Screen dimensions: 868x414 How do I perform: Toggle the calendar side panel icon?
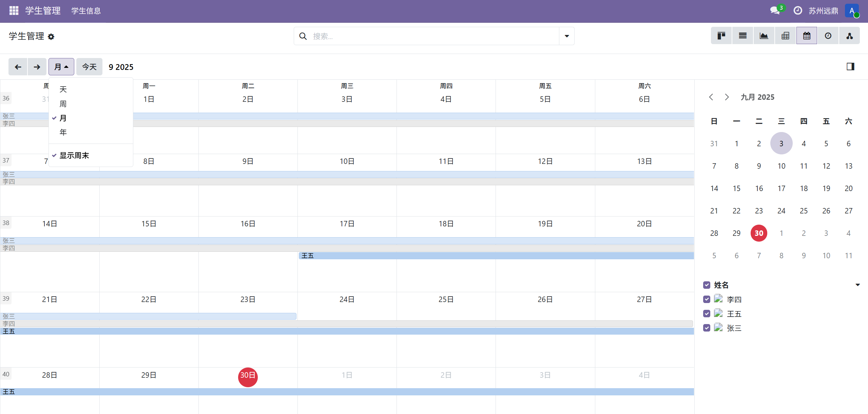pyautogui.click(x=850, y=67)
